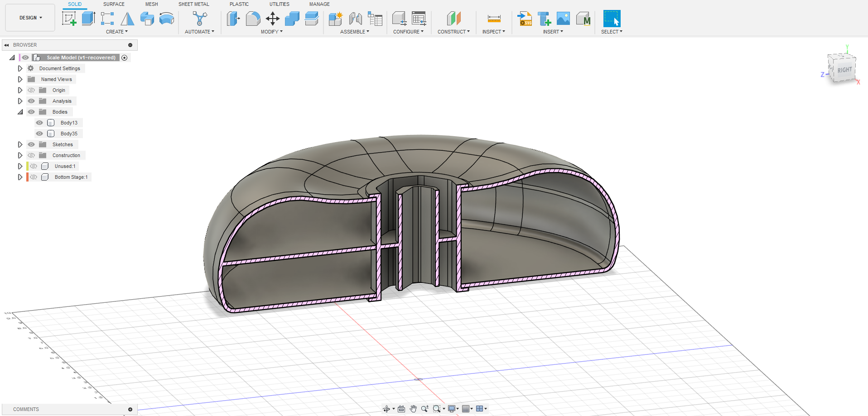Open the CREATE dropdown menu
868x416 pixels.
coord(117,32)
